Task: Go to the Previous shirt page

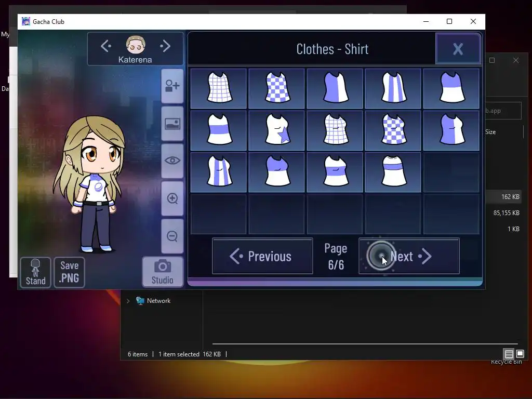Action: pyautogui.click(x=262, y=256)
